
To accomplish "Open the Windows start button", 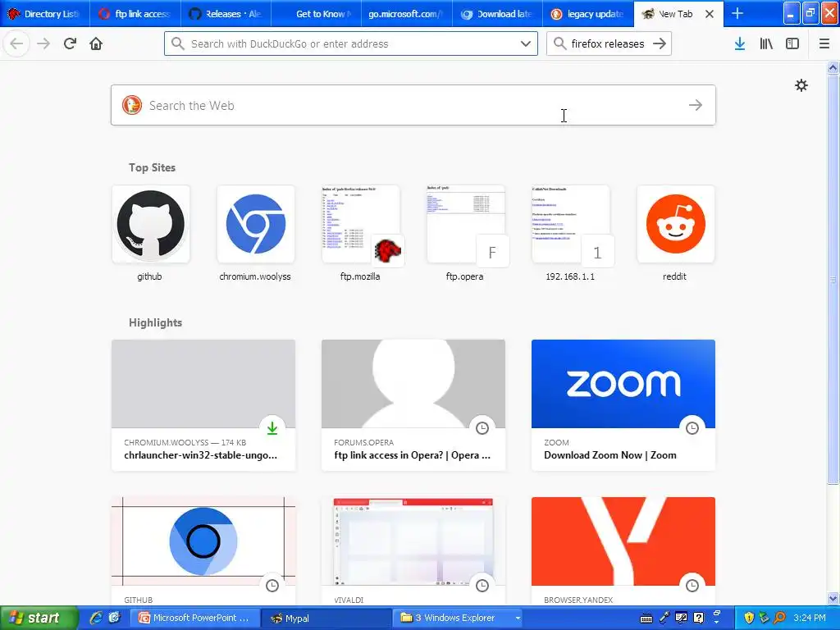I will [x=38, y=618].
